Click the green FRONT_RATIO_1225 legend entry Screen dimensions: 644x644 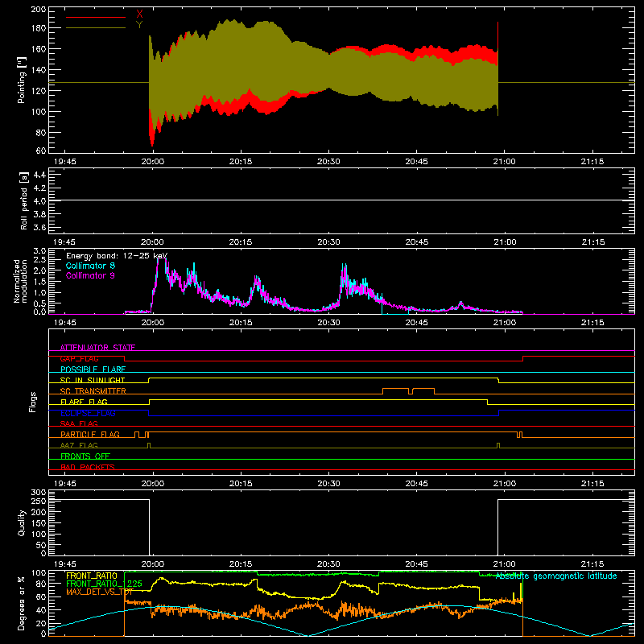pyautogui.click(x=105, y=584)
